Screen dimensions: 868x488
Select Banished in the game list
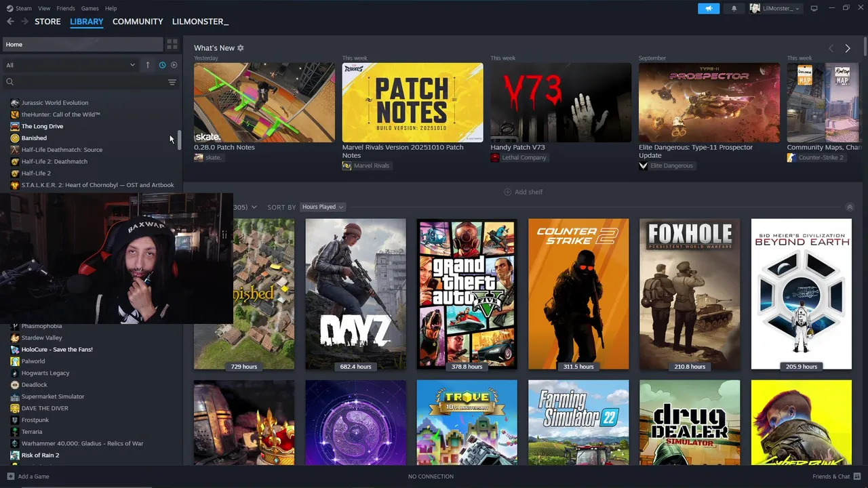click(x=34, y=138)
